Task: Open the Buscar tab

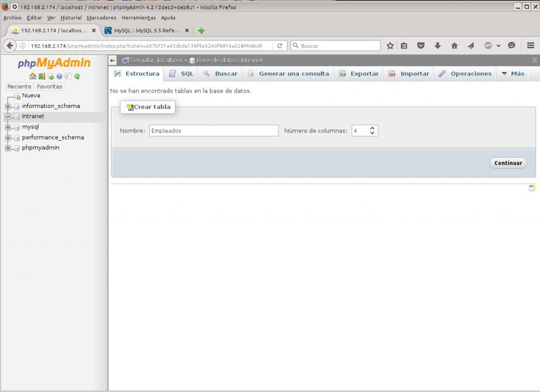Action: [x=220, y=74]
